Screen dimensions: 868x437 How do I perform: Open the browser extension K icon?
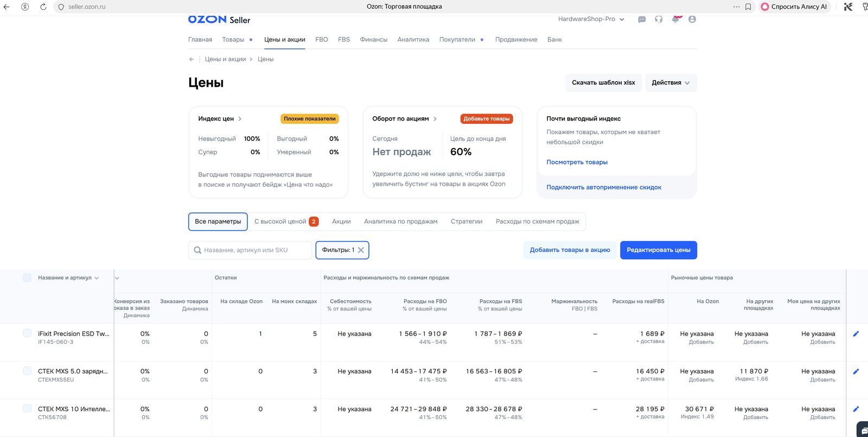pos(848,7)
